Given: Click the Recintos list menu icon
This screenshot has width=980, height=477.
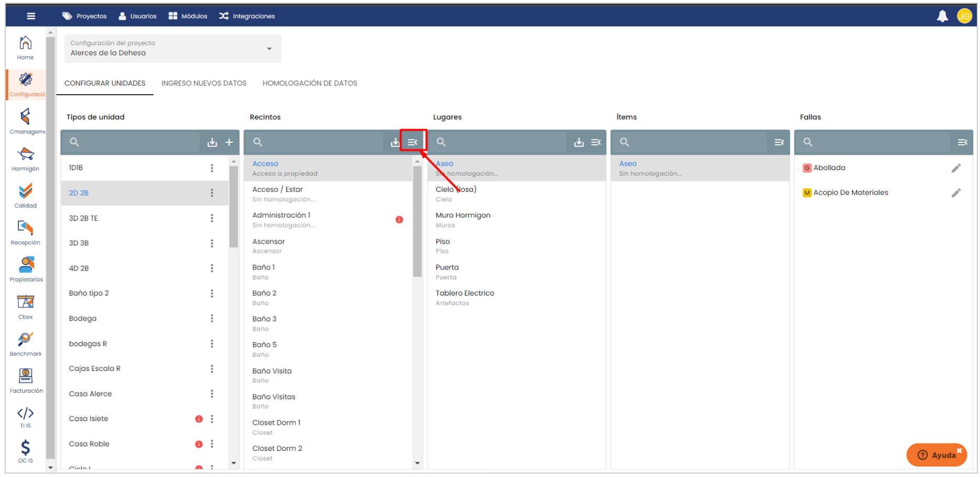Looking at the screenshot, I should coord(413,142).
